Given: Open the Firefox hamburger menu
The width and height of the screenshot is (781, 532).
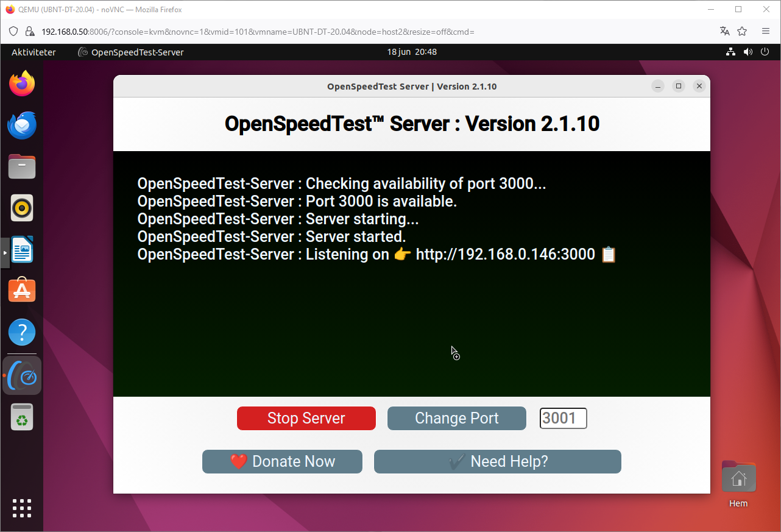Looking at the screenshot, I should pyautogui.click(x=766, y=31).
